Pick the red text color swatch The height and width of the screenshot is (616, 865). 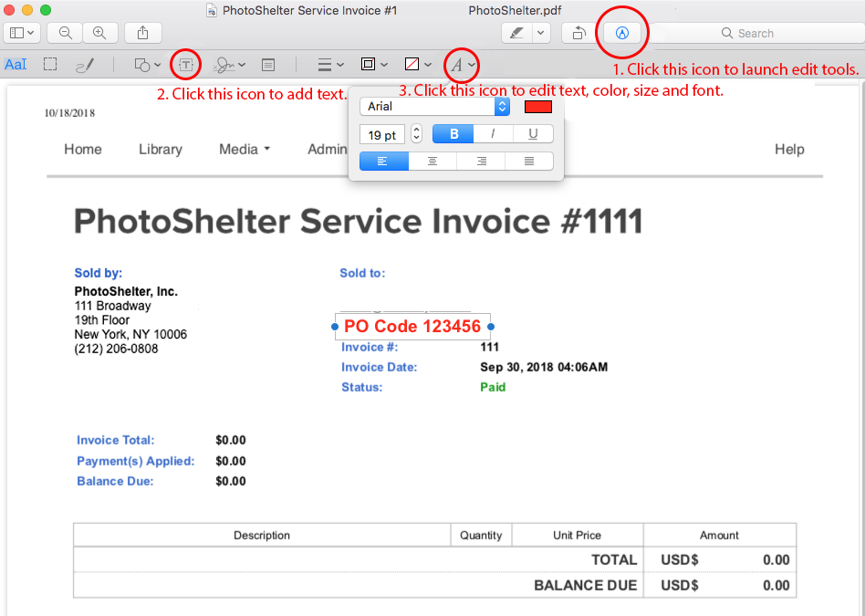tap(537, 107)
